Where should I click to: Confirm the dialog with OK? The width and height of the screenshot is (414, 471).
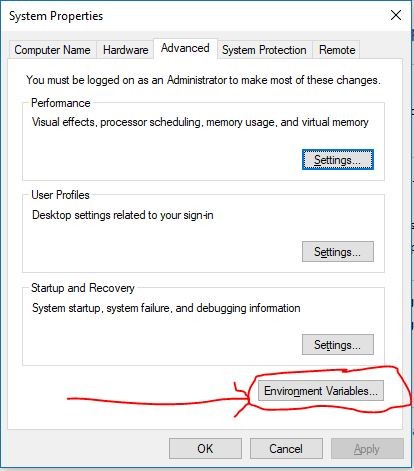(205, 449)
